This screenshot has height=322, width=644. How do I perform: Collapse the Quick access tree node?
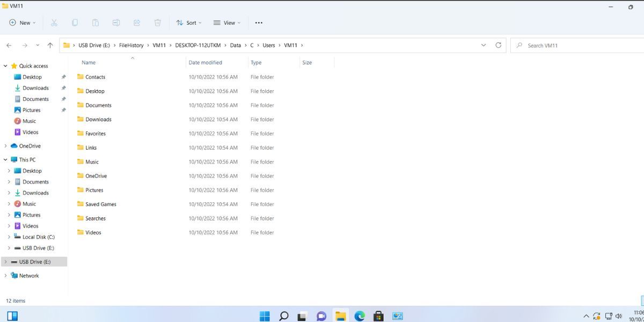click(x=5, y=66)
